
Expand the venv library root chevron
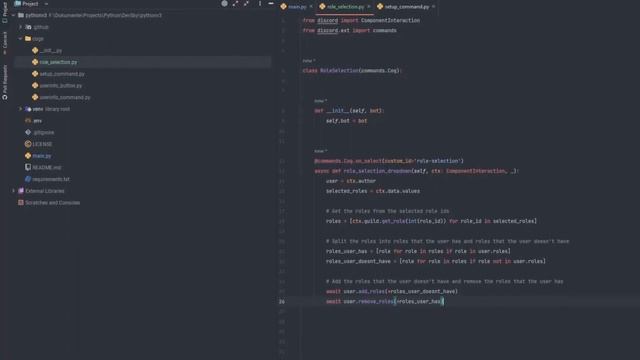click(x=20, y=109)
